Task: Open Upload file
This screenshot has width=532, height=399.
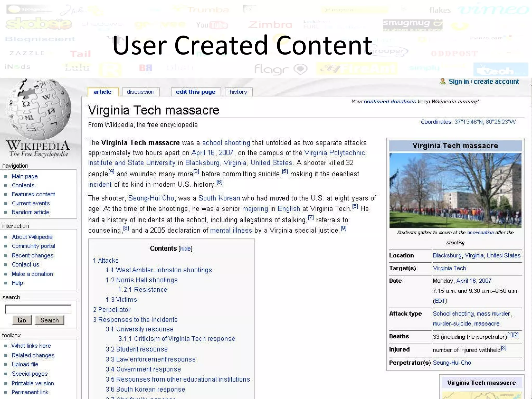Action: (25, 364)
